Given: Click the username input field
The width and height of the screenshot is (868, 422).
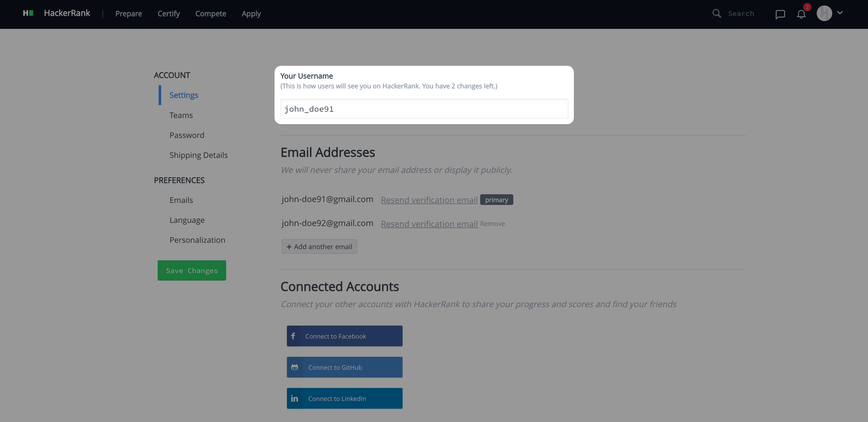Looking at the screenshot, I should pos(424,109).
